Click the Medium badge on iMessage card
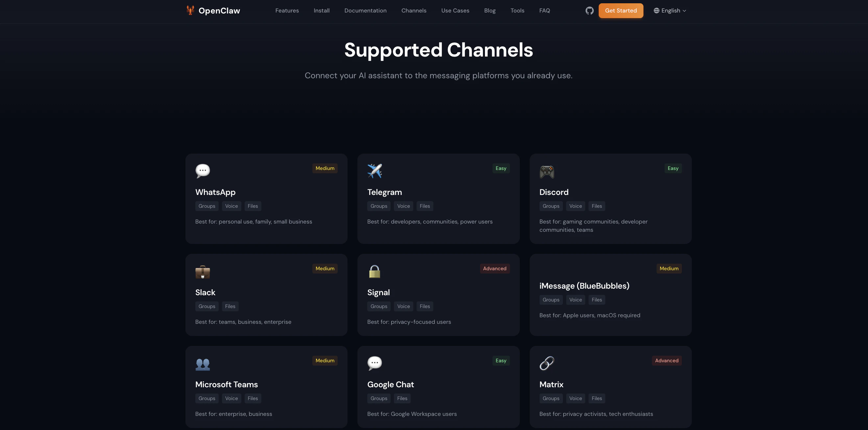This screenshot has width=868, height=430. [669, 269]
